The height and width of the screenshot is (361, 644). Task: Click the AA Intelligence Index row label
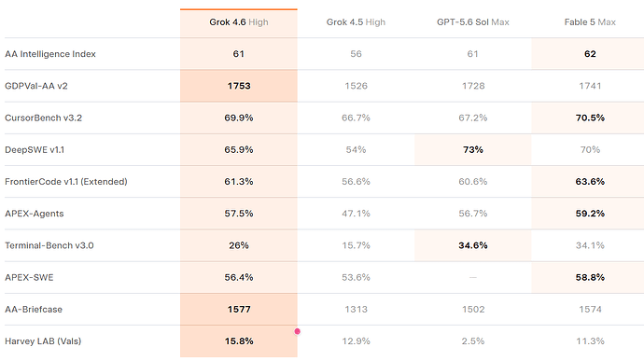click(50, 54)
